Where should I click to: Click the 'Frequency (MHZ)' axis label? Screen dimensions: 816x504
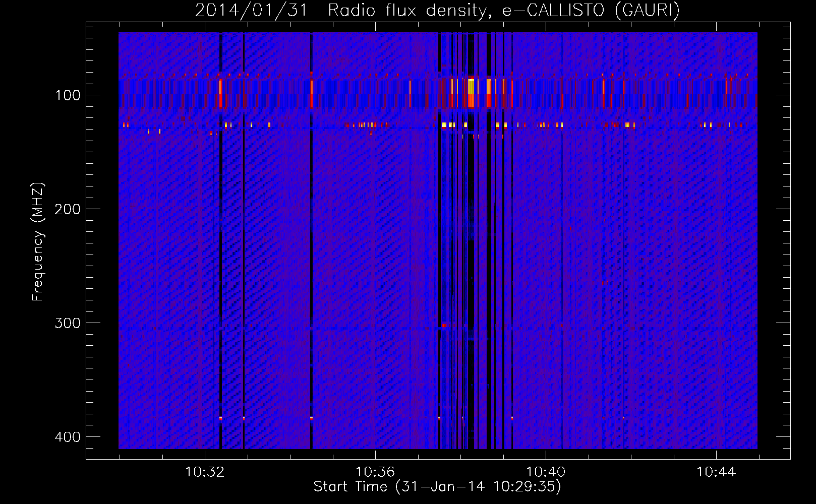tap(38, 242)
